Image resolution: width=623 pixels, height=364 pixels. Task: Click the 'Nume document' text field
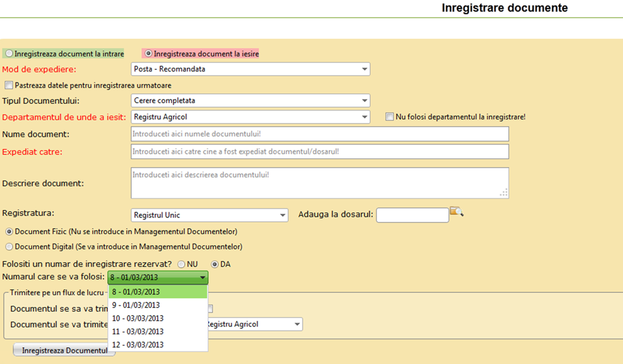(x=320, y=134)
